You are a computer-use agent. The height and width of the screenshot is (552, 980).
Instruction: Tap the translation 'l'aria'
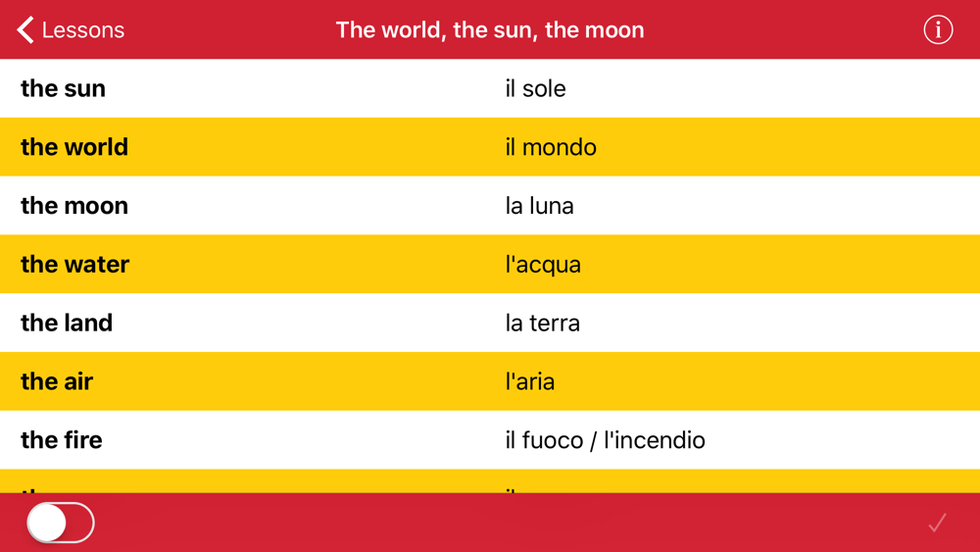click(529, 381)
